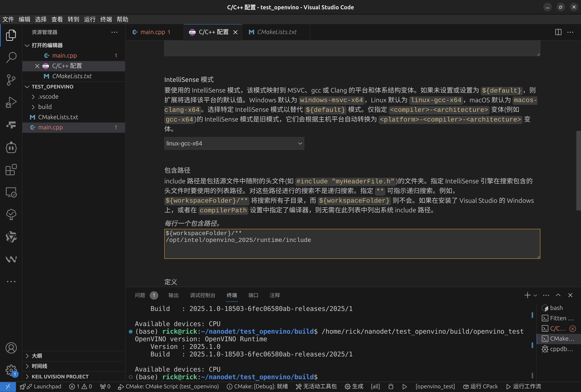The height and width of the screenshot is (392, 581).
Task: Click the remote window indicator in status bar
Action: point(8,387)
